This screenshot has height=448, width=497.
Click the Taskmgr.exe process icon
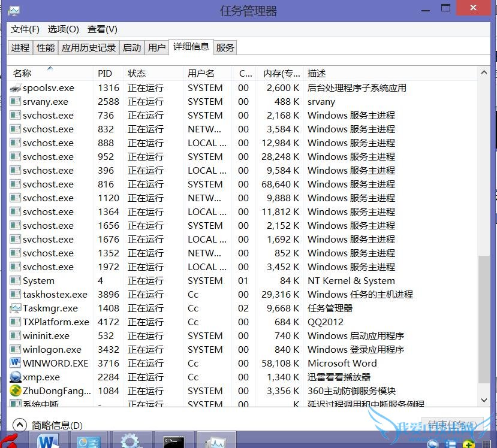[x=16, y=308]
